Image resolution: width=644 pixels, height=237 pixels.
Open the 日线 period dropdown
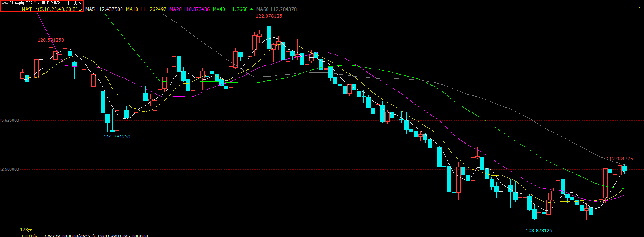point(75,3)
